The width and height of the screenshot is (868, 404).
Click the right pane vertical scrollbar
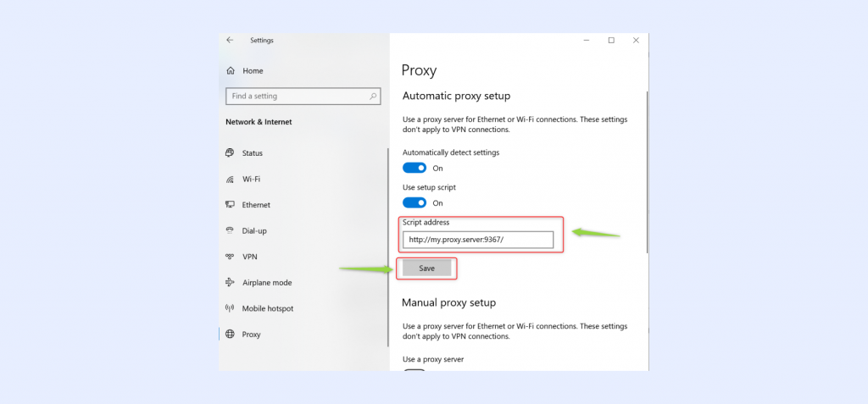coord(647,169)
